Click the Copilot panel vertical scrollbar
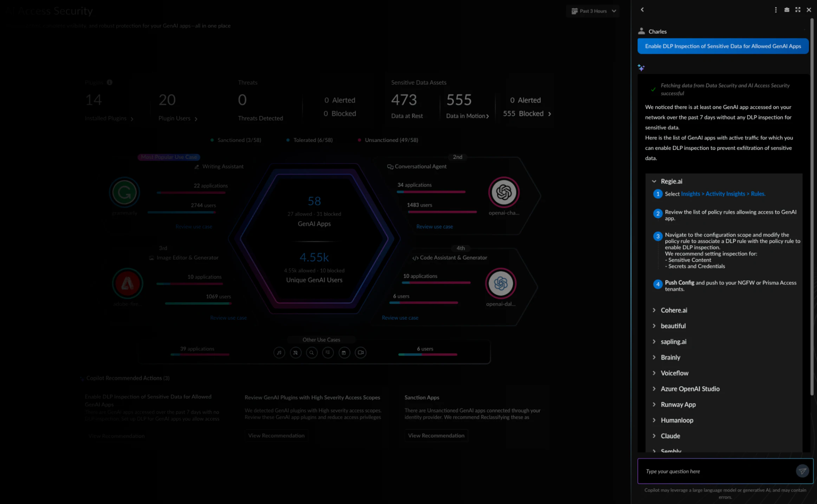The width and height of the screenshot is (817, 504). click(812, 207)
